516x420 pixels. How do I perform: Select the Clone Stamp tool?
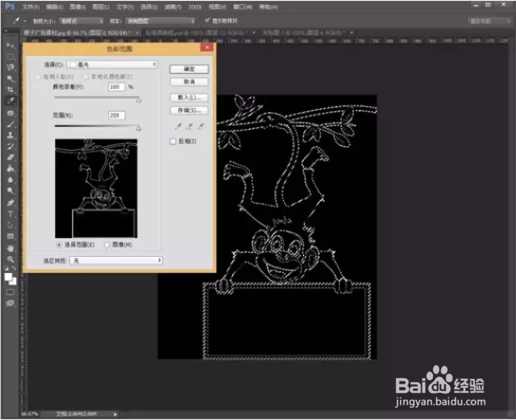pyautogui.click(x=10, y=135)
